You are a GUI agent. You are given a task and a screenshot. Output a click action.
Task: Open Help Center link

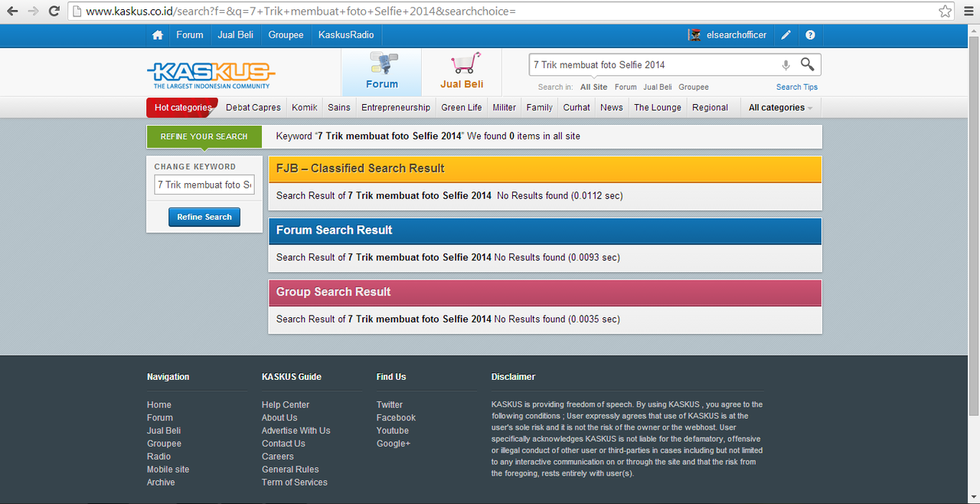click(286, 405)
